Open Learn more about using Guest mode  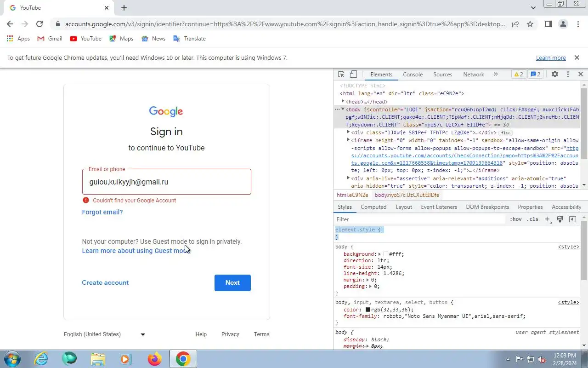click(136, 251)
